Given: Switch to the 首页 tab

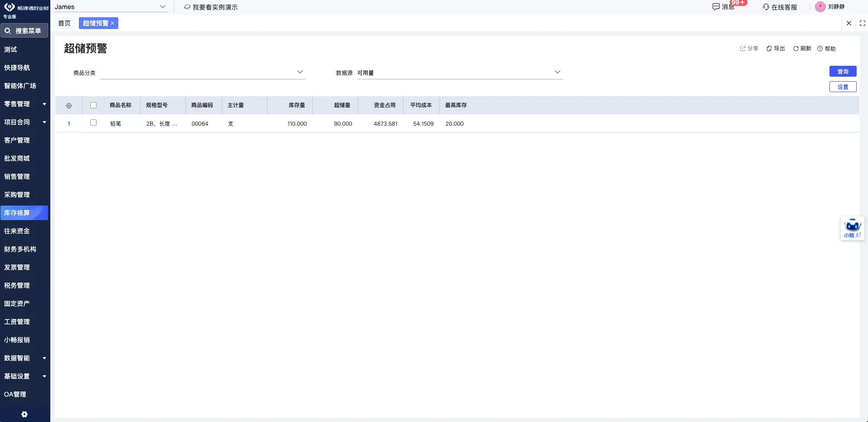Looking at the screenshot, I should [64, 23].
